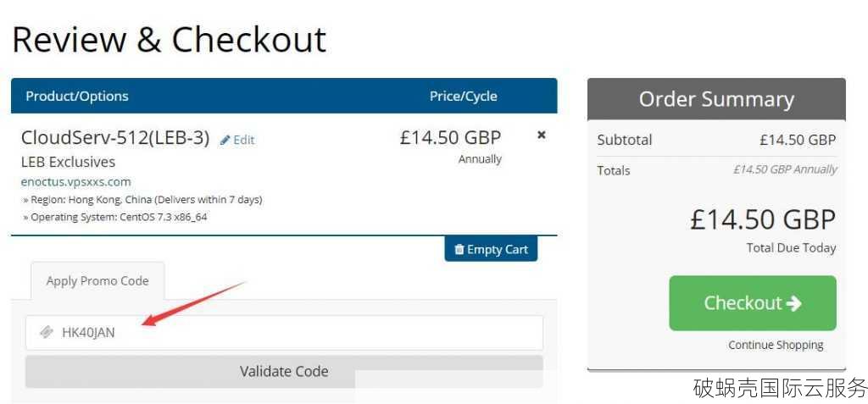Click the arrow icon on Checkout button

793,302
